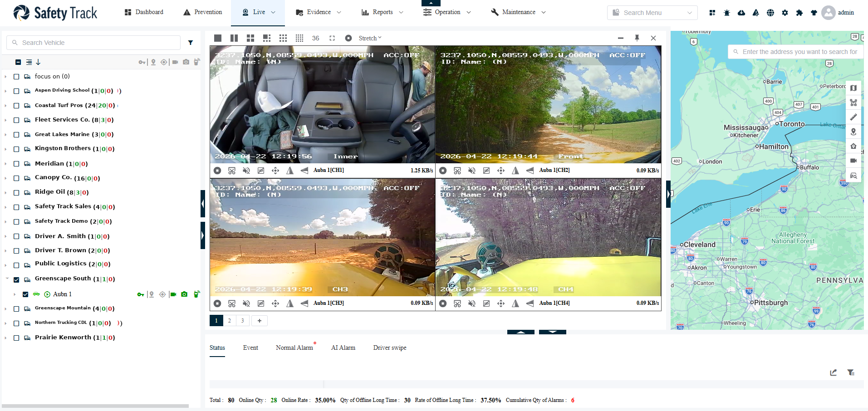Flip Aubn 1 CH1 video vertically
The image size is (868, 411).
[304, 171]
